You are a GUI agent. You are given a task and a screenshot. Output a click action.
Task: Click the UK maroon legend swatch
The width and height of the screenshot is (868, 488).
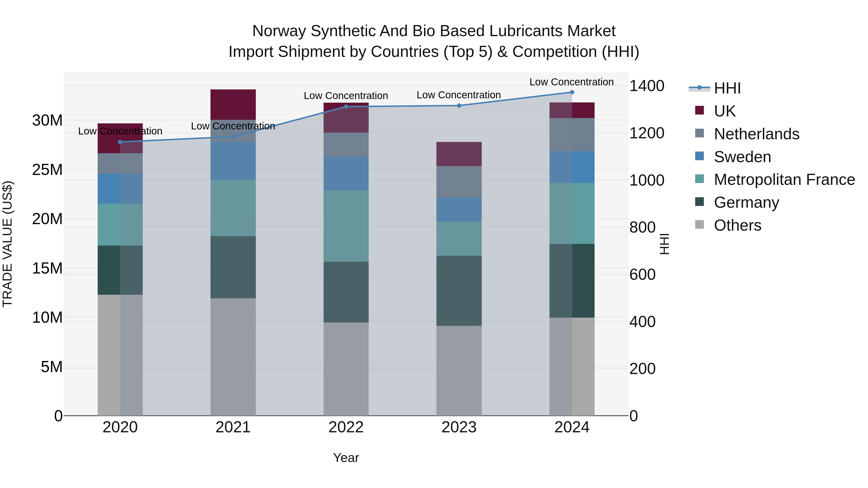point(699,110)
